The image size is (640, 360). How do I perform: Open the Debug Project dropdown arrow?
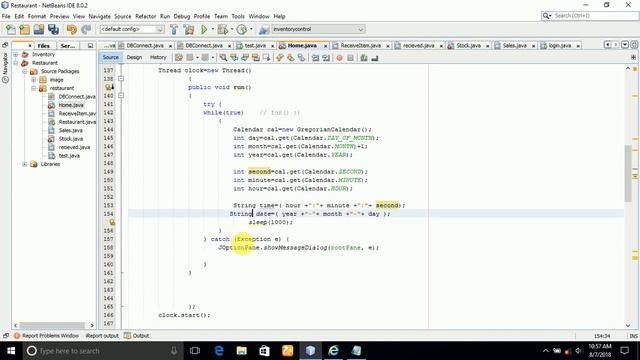coord(231,29)
